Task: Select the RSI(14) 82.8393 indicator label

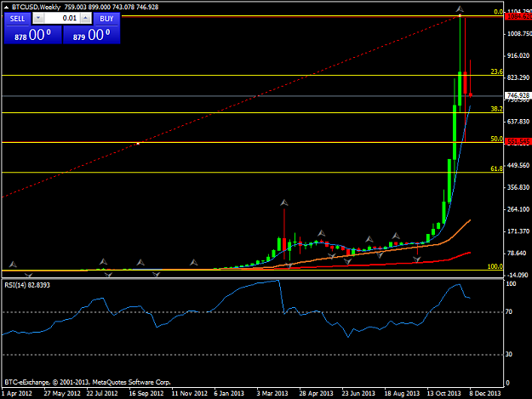Action: click(x=27, y=285)
